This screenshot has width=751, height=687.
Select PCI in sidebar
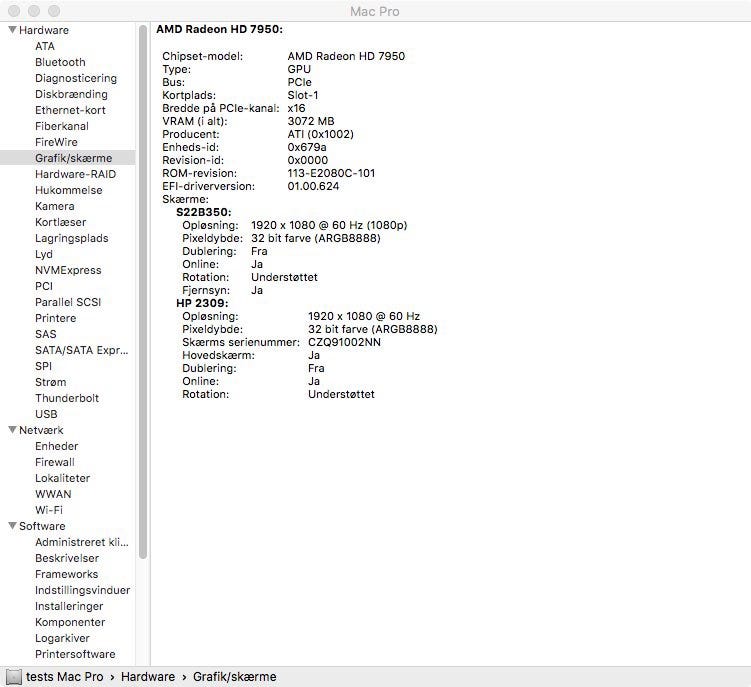44,286
